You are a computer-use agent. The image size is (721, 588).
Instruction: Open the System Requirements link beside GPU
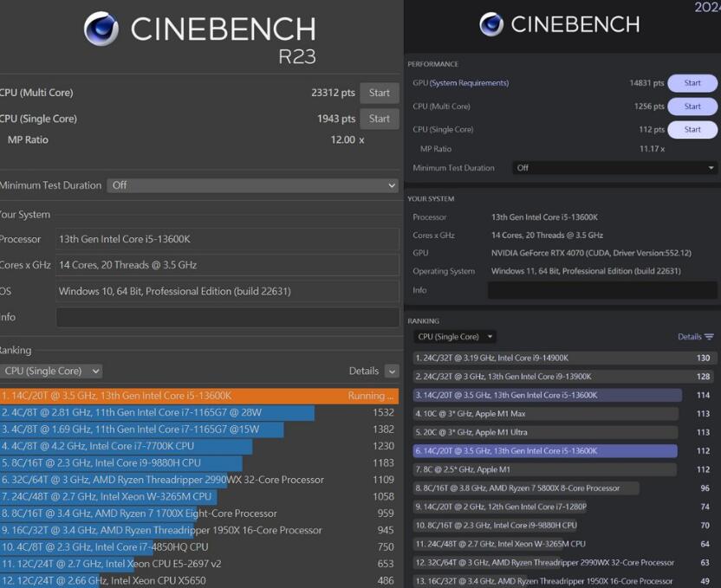point(470,83)
